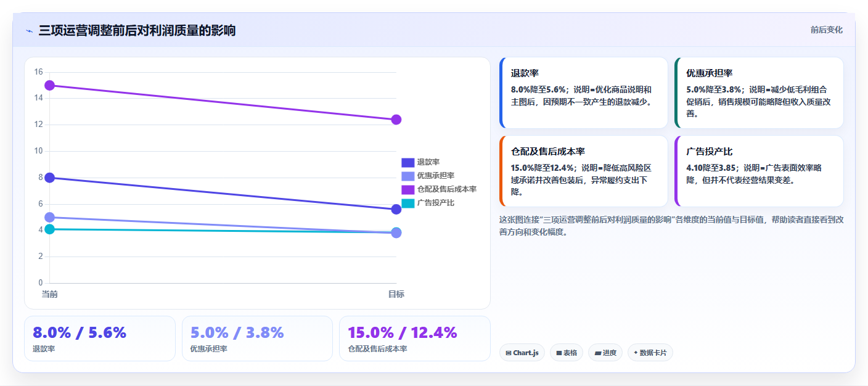This screenshot has width=868, height=386.
Task: Click the text 15.0%降至12.4% in the info card
Action: [x=543, y=168]
